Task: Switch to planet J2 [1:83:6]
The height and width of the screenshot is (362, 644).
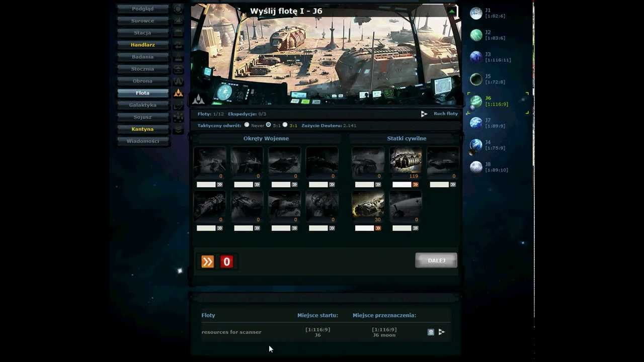Action: click(x=488, y=35)
